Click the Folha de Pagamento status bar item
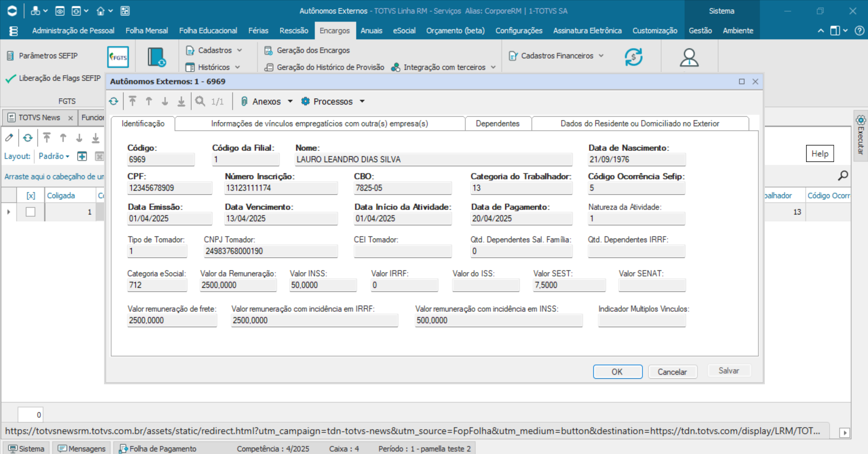This screenshot has height=454, width=868. click(x=158, y=449)
